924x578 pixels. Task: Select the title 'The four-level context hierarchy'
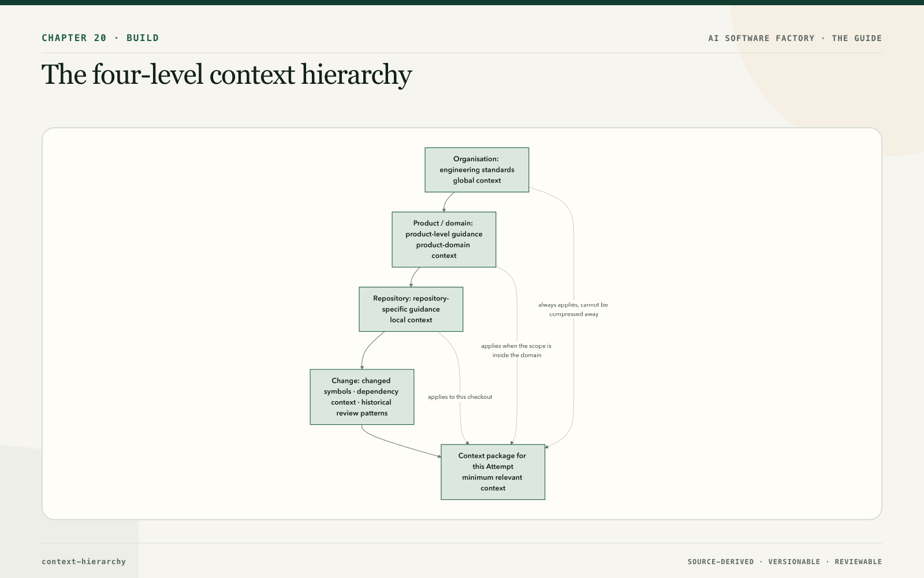tap(226, 75)
